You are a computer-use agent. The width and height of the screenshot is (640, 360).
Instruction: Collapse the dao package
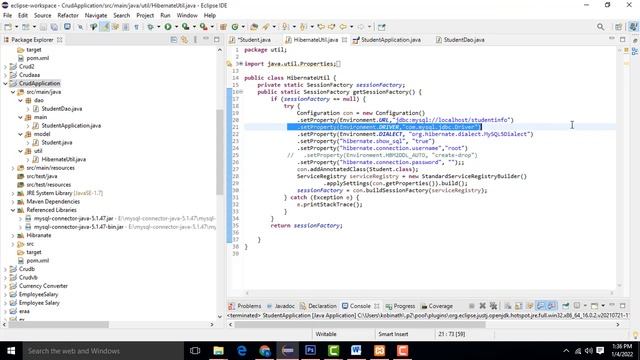tap(20, 100)
